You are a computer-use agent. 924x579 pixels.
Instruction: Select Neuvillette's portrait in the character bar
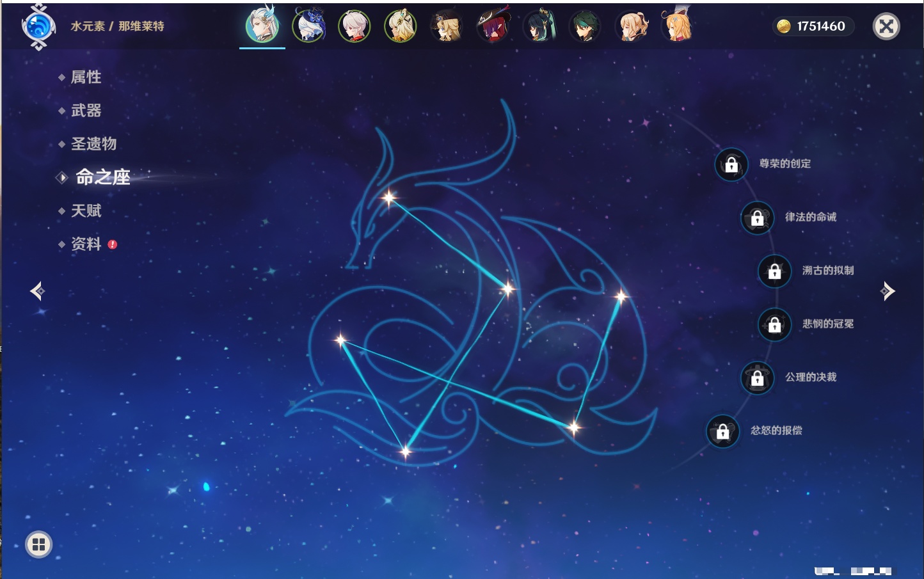[262, 26]
